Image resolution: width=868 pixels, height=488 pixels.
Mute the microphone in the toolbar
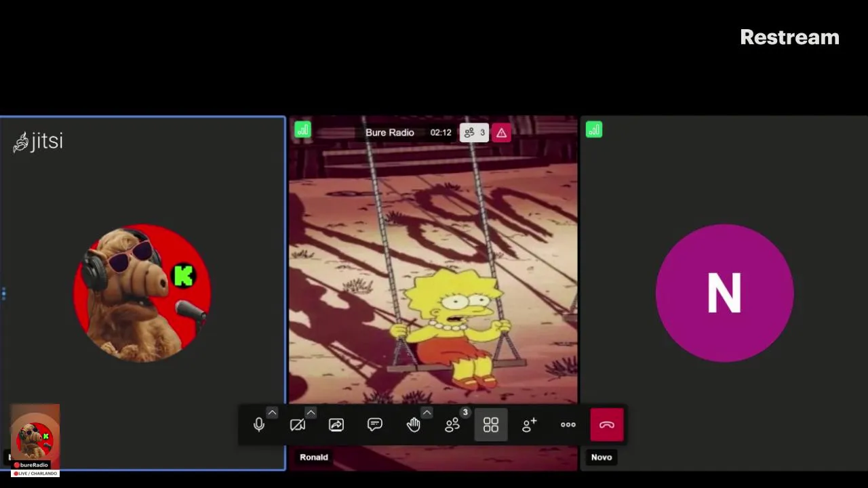coord(259,425)
